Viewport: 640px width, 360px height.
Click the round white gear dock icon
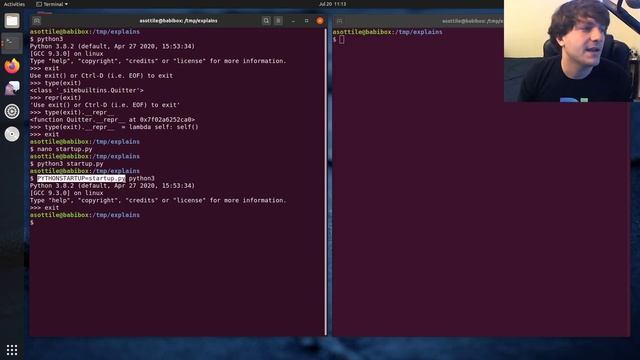(x=12, y=111)
